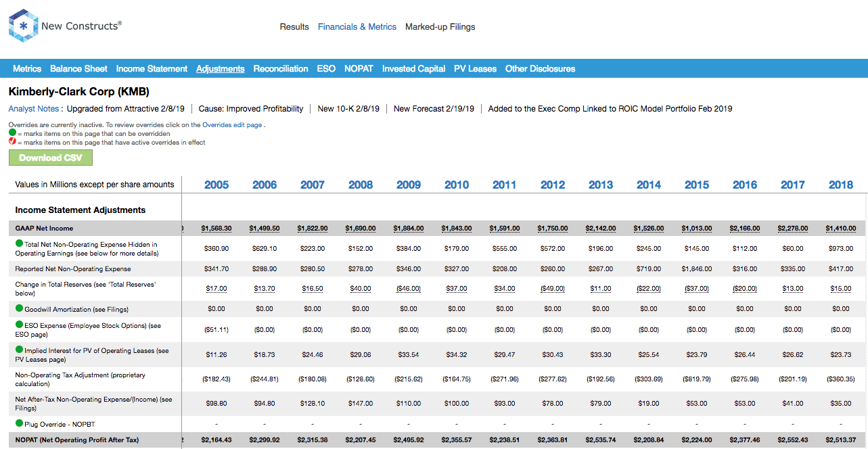Click the Kimberly-Clark Corp (KMB) heading
The height and width of the screenshot is (449, 868).
[x=79, y=91]
